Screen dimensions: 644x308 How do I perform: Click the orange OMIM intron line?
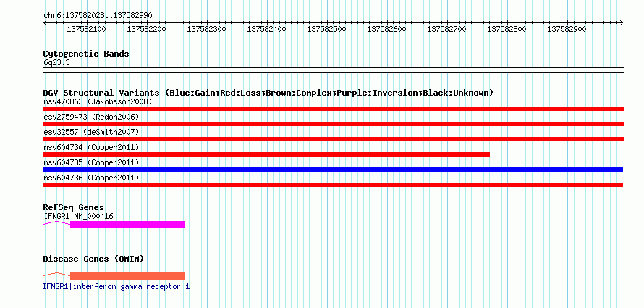tap(56, 274)
